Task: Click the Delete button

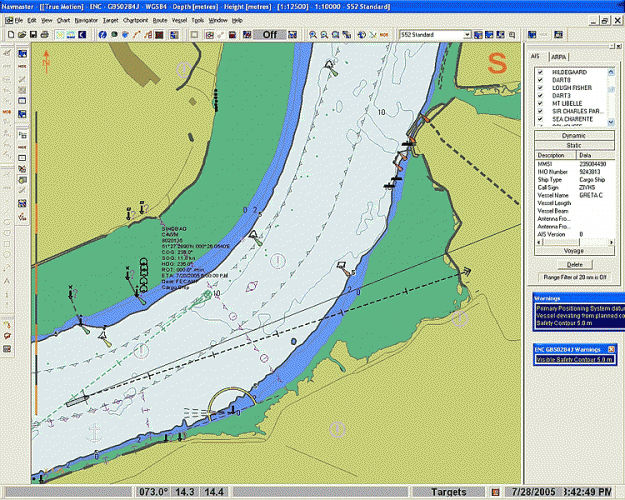Action: click(x=574, y=264)
